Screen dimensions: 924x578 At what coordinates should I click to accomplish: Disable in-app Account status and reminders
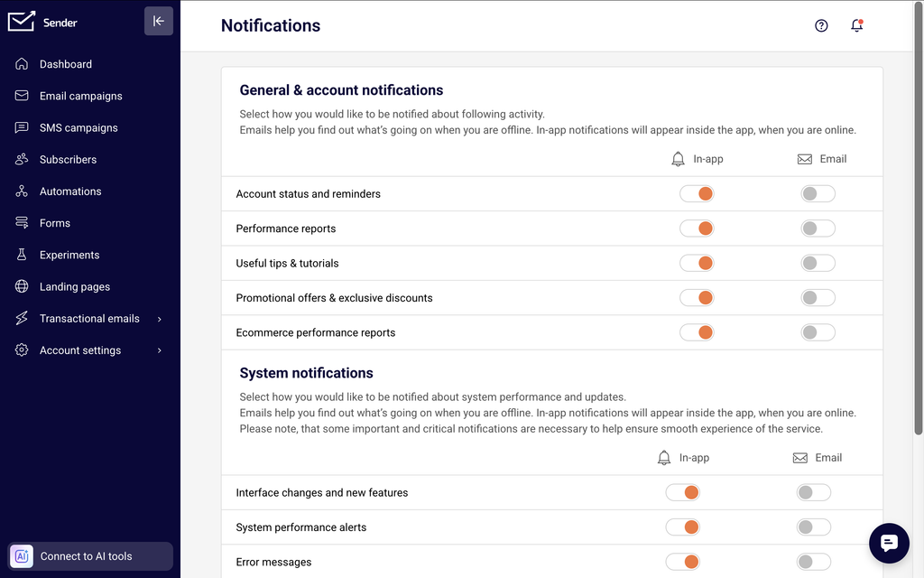click(x=698, y=193)
